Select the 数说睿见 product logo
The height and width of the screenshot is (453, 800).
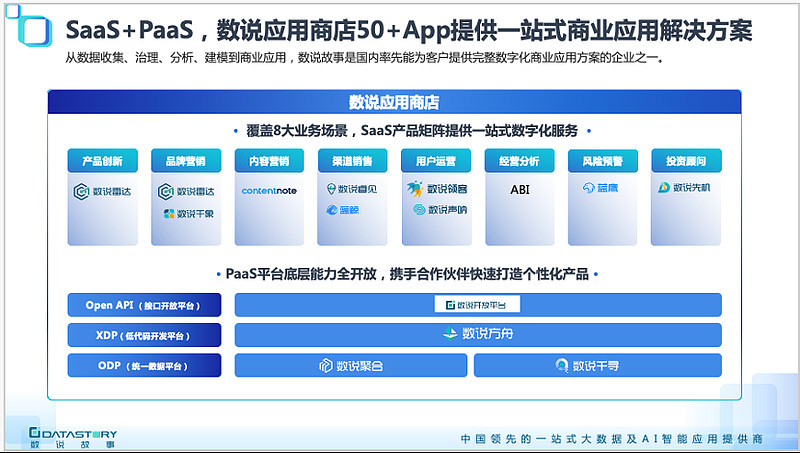352,189
